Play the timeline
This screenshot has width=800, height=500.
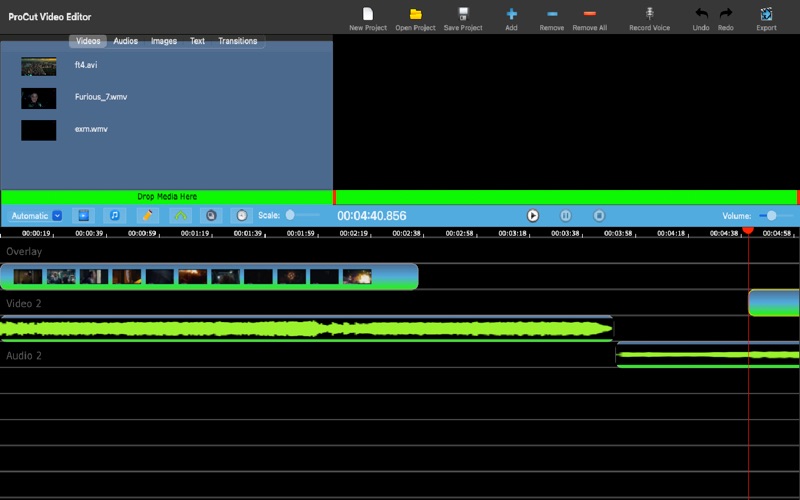tap(533, 216)
